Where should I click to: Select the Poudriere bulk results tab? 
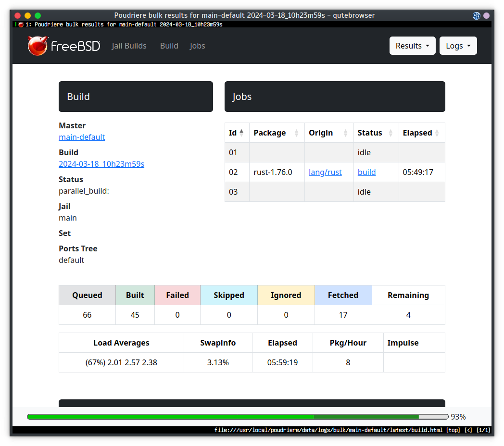124,24
